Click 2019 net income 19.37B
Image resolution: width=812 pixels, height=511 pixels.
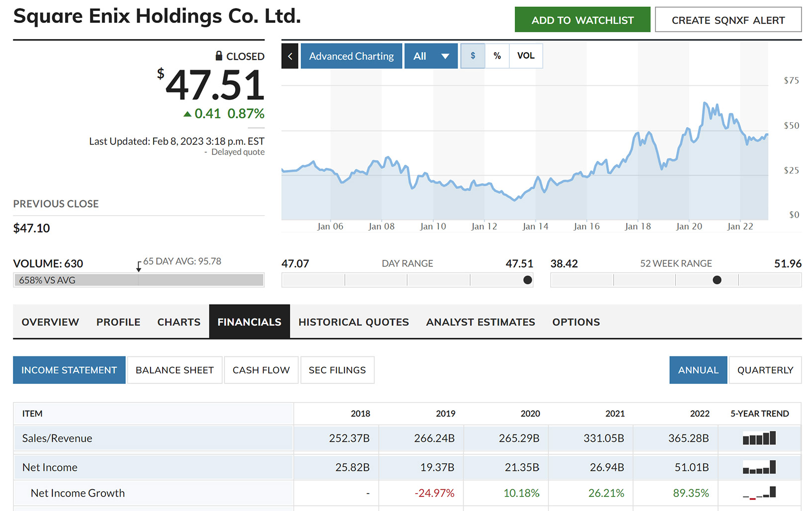coord(437,467)
